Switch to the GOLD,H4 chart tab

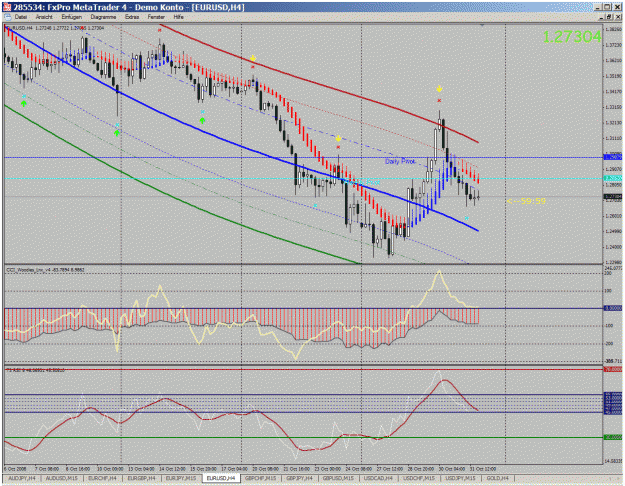click(497, 478)
